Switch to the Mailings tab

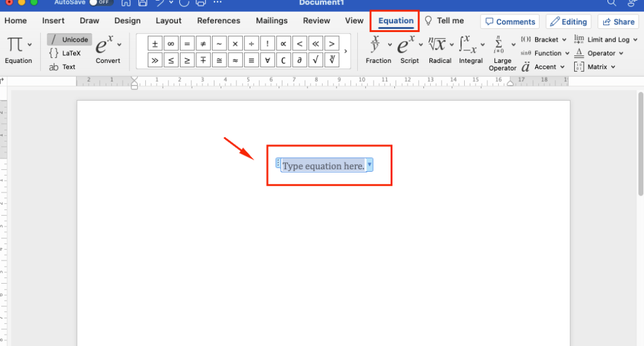click(272, 21)
